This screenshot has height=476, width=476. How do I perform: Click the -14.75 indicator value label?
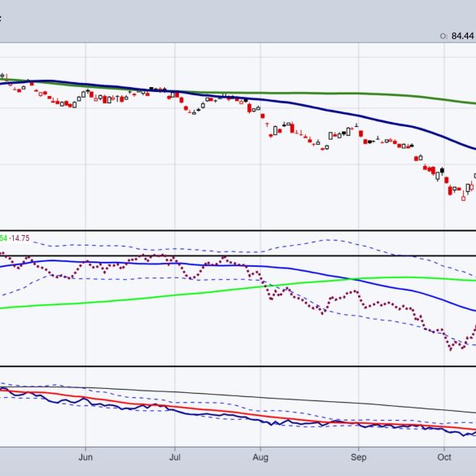click(20, 238)
